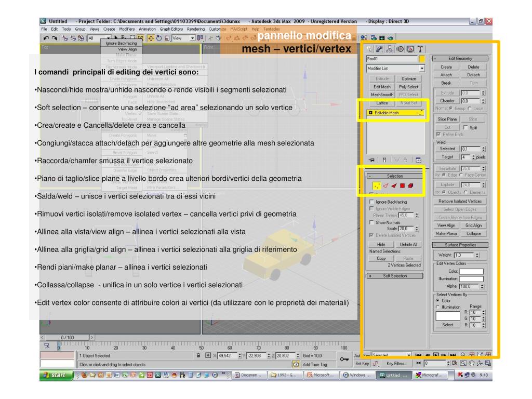532x399 pixels.
Task: Select Face sub-object level icon
Action: (x=394, y=185)
